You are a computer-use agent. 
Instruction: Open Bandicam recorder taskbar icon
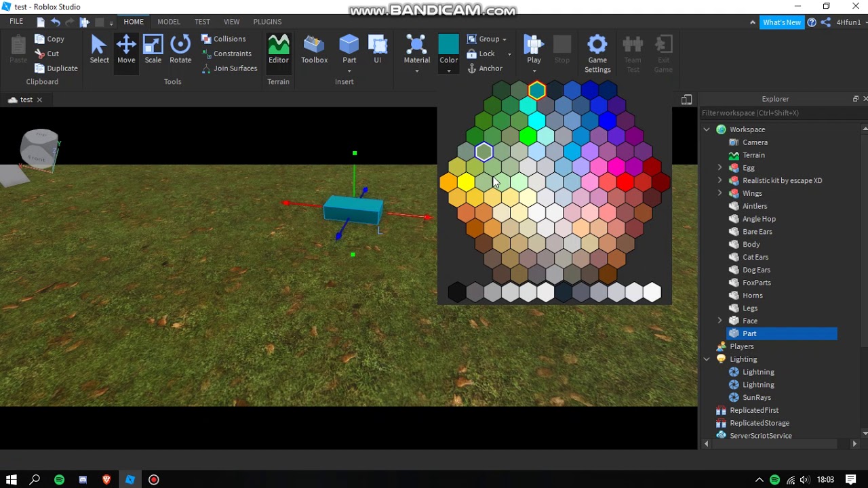point(154,480)
